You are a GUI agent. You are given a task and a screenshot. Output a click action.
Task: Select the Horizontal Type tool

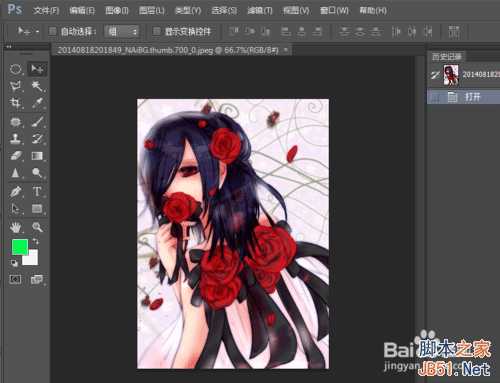[37, 192]
